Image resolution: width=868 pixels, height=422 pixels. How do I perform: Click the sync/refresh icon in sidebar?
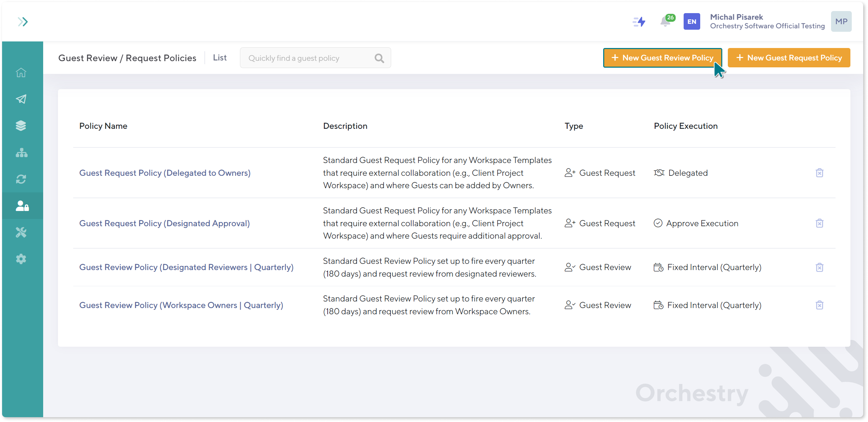tap(21, 179)
